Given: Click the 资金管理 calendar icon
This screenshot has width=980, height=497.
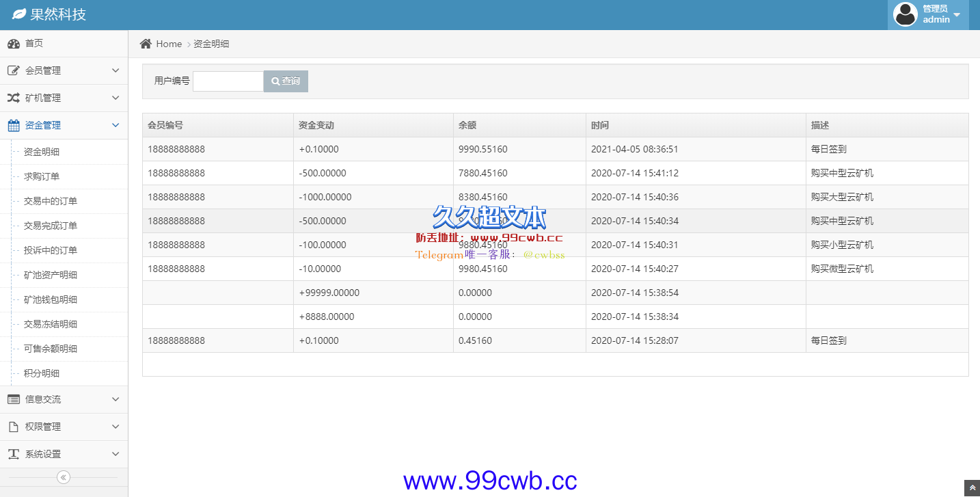Looking at the screenshot, I should [14, 126].
